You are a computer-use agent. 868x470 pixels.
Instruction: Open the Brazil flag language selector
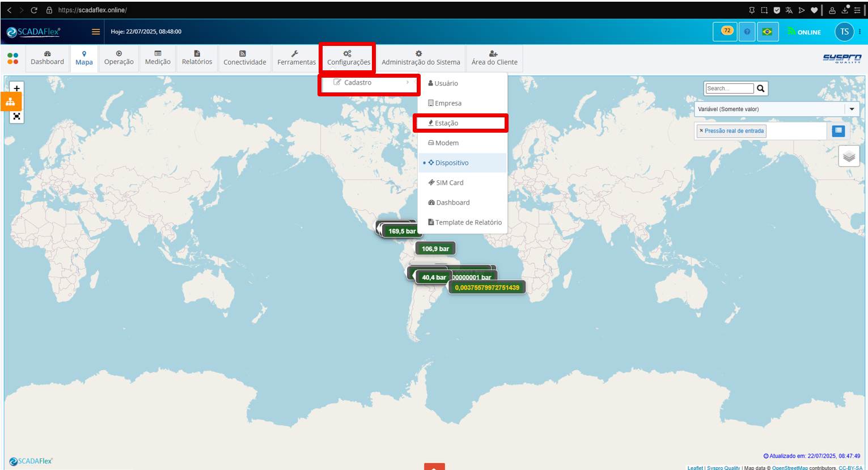(767, 32)
